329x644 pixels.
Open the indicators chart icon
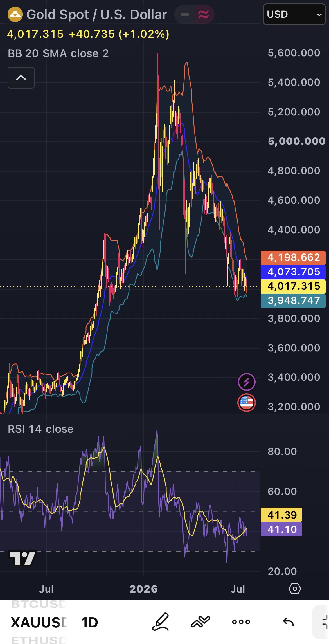click(200, 622)
